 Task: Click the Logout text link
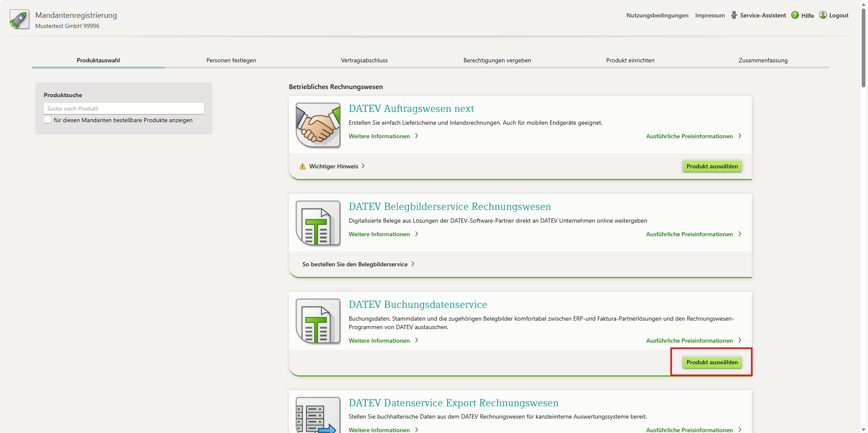click(839, 15)
